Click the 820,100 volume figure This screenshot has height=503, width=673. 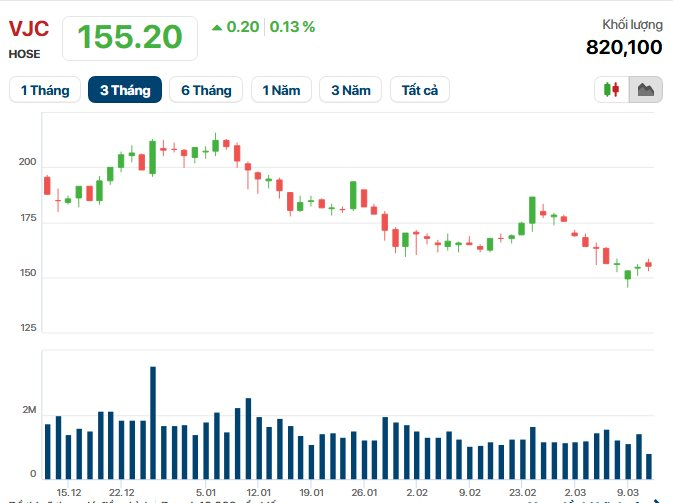pyautogui.click(x=623, y=47)
